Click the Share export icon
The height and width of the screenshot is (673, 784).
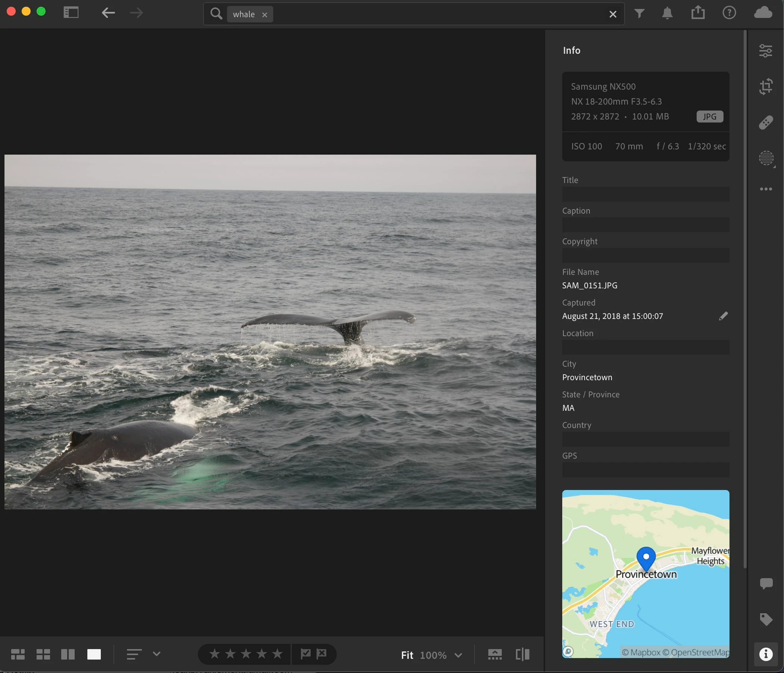coord(698,13)
